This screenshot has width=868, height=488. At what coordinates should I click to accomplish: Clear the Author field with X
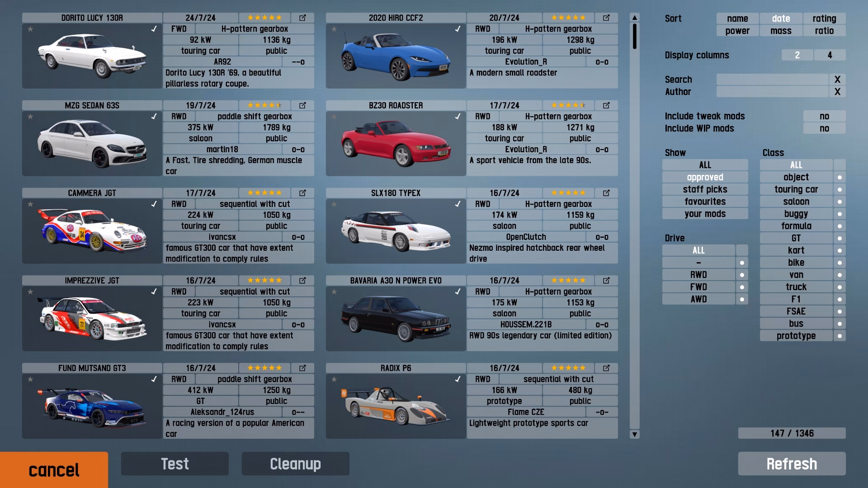[837, 92]
